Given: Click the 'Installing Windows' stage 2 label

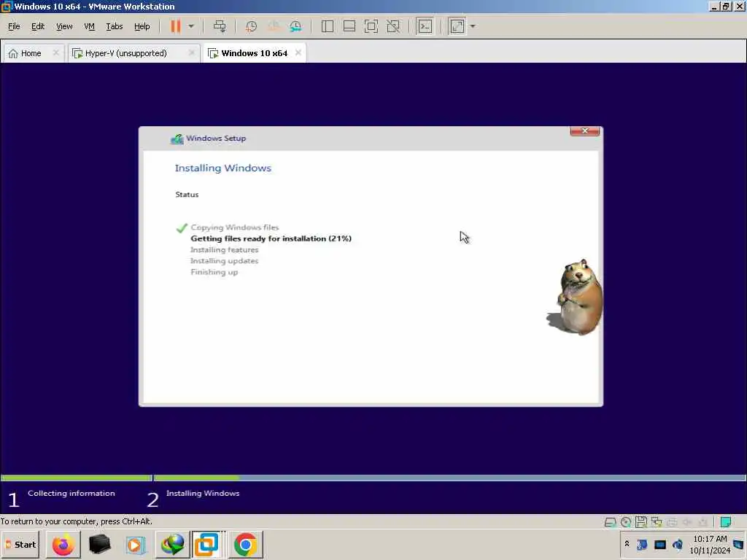Looking at the screenshot, I should tap(203, 494).
